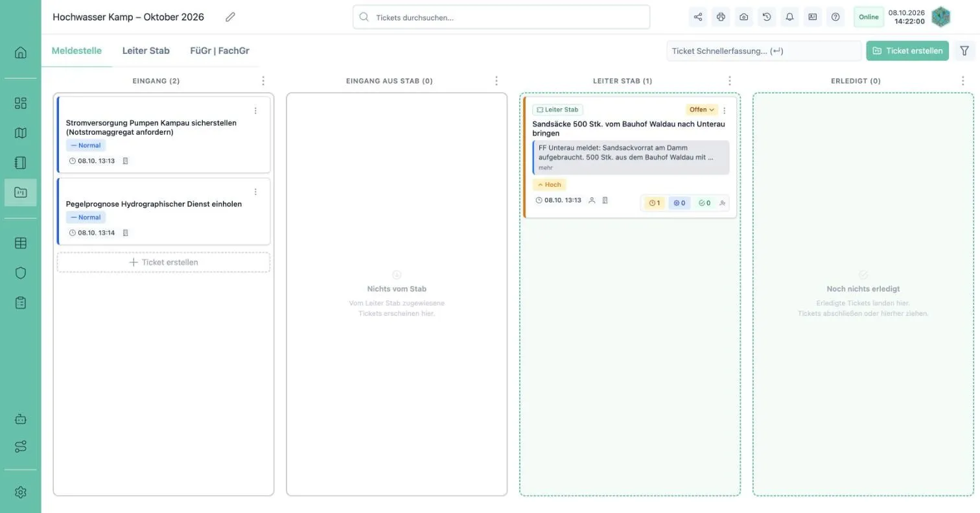Click dashed Ticket erstellen button in Eingang column

pos(163,262)
